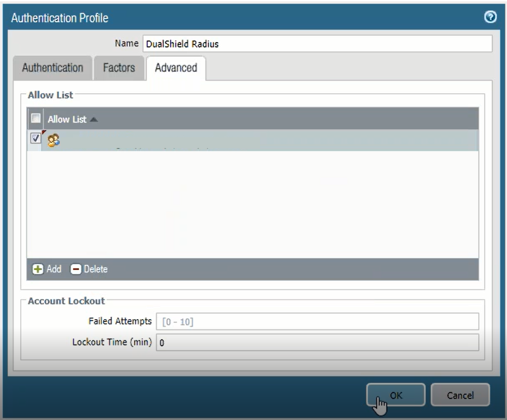Click the Failed Attempts input field
Viewport: 507px width, 420px height.
[x=318, y=321]
